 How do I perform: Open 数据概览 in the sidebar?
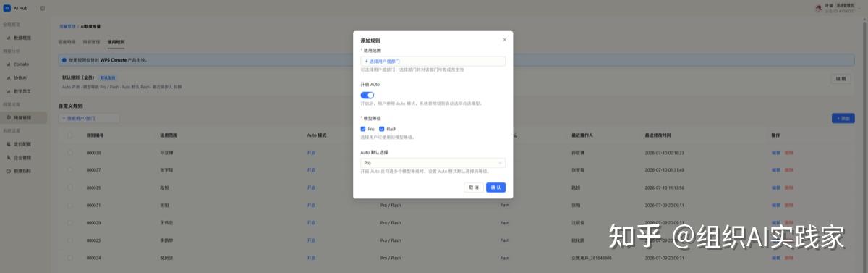click(22, 38)
